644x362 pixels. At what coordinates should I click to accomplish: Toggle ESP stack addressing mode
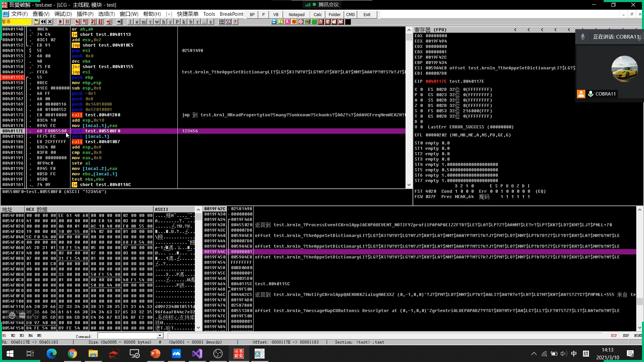[614, 336]
